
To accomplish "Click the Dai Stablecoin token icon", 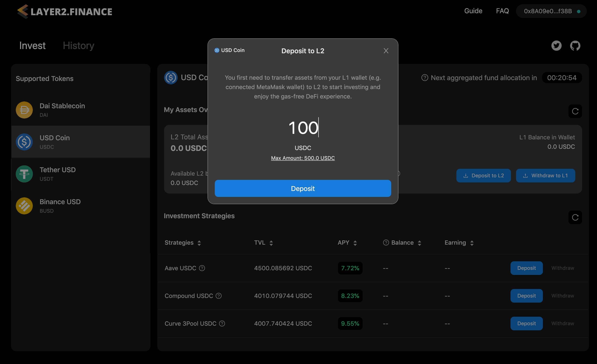I will [x=24, y=110].
